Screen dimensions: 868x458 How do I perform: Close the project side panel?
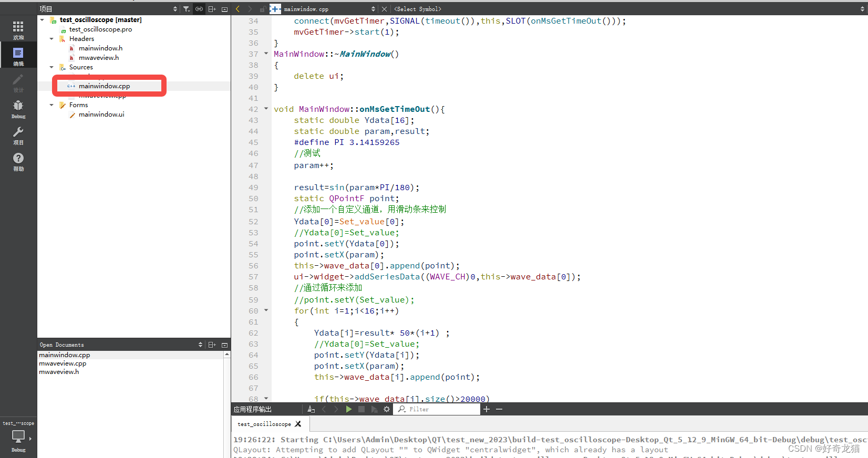pos(225,9)
